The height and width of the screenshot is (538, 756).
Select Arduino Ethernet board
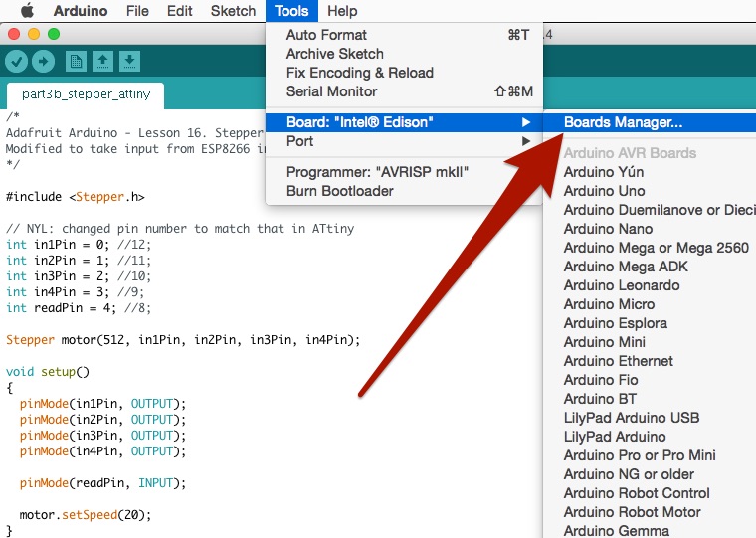(x=650, y=361)
